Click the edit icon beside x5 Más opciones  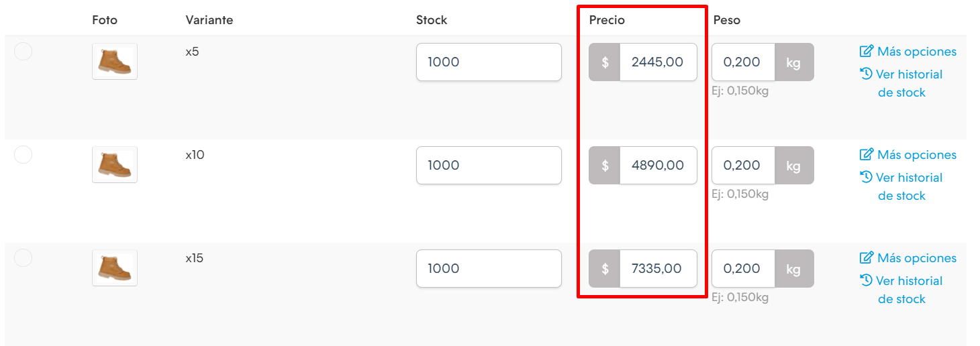[867, 52]
